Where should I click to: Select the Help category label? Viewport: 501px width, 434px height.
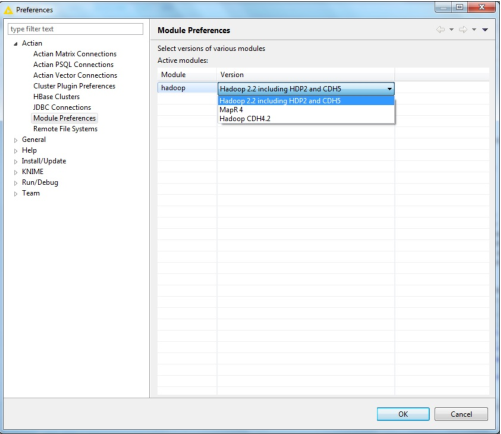point(29,150)
